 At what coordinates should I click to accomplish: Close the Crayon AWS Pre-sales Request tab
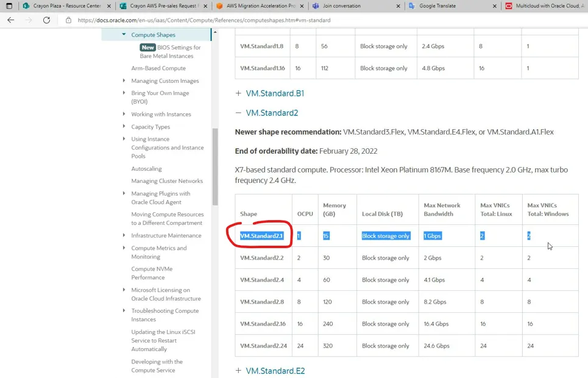point(205,6)
